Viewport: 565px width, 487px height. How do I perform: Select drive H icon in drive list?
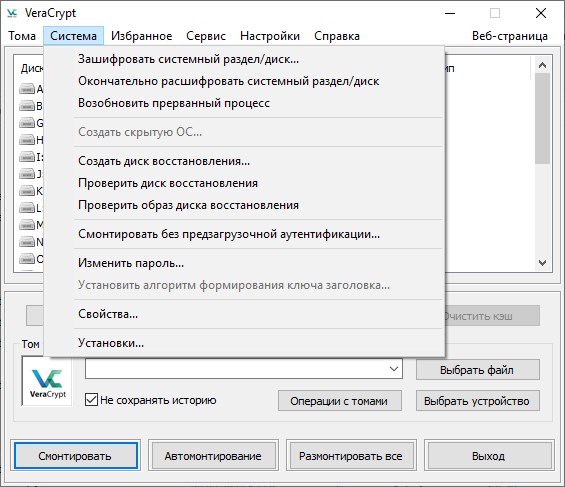point(27,140)
